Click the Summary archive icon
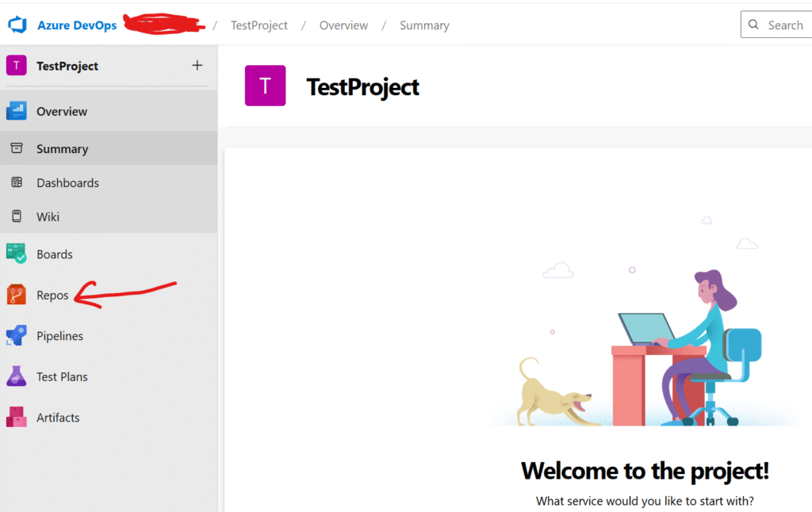This screenshot has width=812, height=512. pyautogui.click(x=17, y=148)
